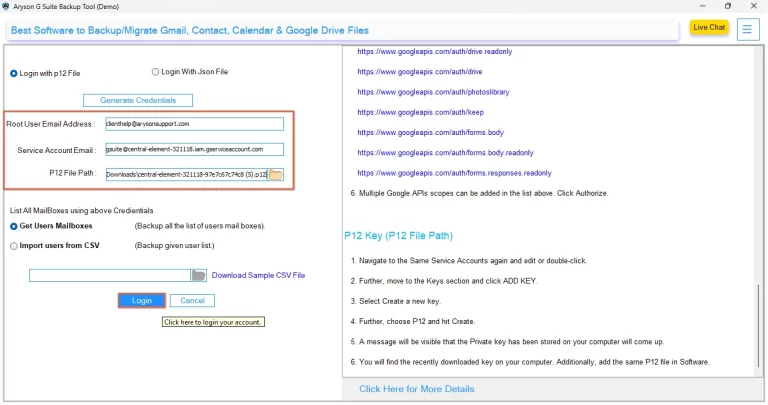Click the Login button

point(142,301)
